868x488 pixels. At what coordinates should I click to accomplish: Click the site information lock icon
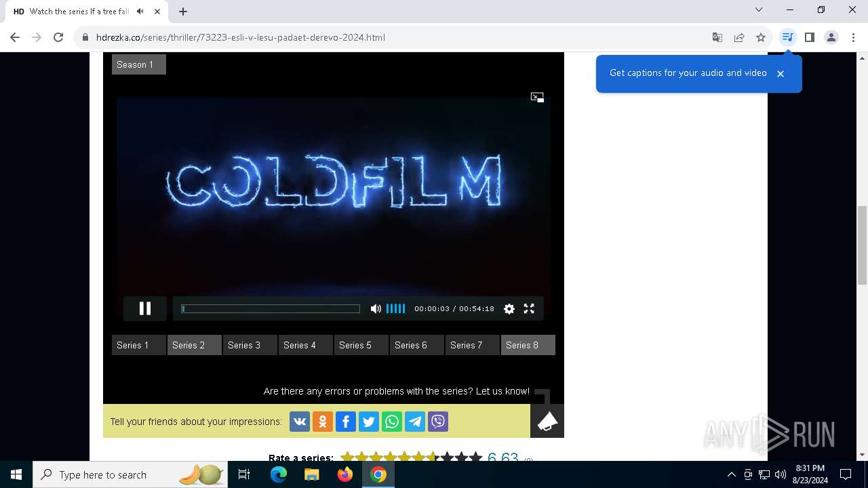(85, 37)
